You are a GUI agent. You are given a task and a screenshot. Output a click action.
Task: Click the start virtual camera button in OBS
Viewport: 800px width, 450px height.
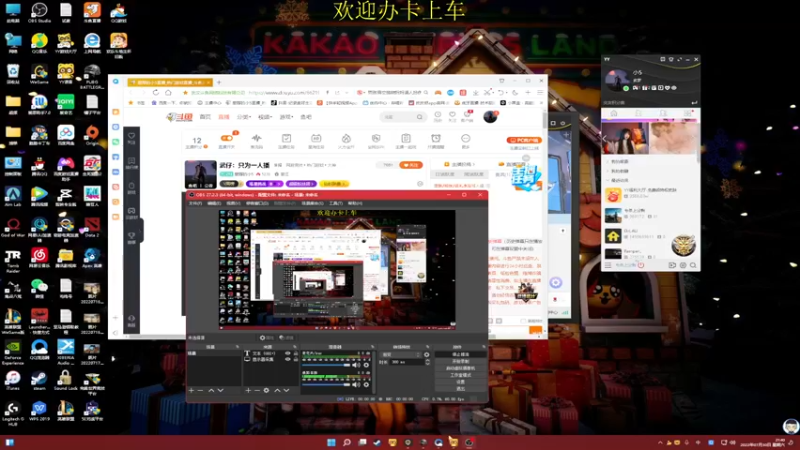[460, 368]
